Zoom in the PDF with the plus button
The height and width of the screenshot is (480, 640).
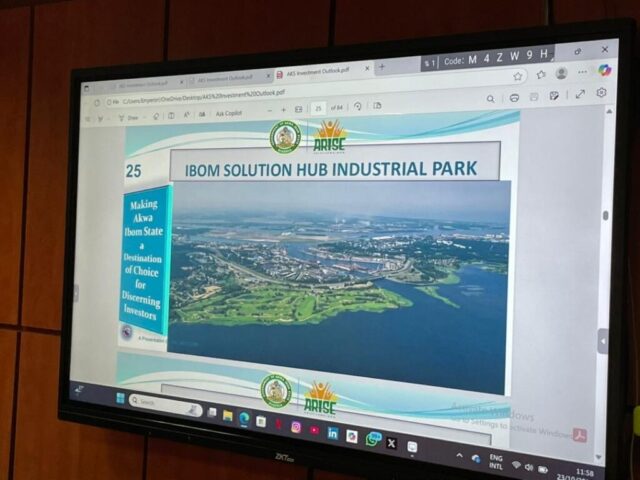point(284,109)
